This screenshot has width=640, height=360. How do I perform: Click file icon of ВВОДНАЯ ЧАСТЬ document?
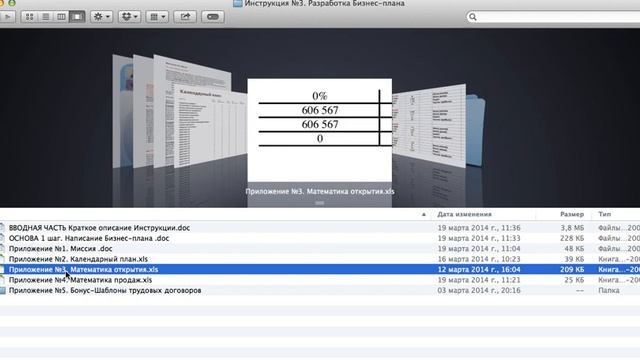click(x=2, y=228)
